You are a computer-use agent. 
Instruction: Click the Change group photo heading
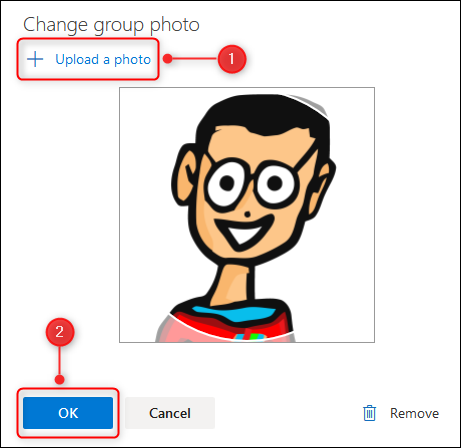coord(111,25)
